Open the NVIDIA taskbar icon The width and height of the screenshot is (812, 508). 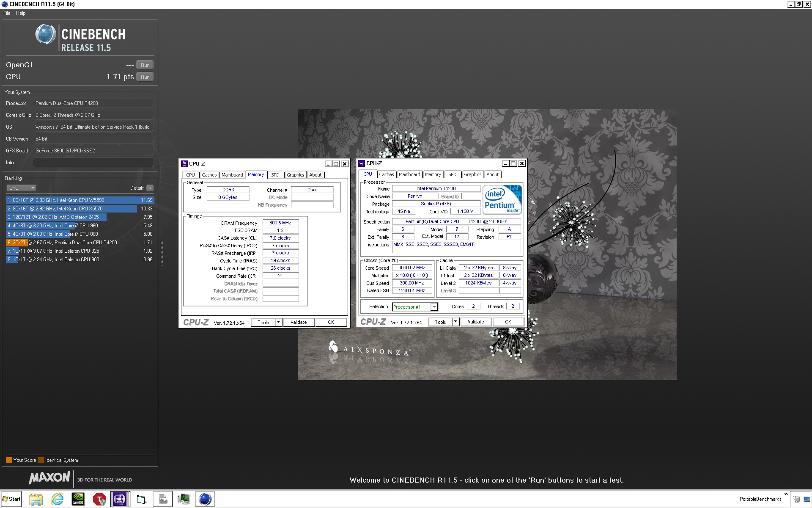point(78,499)
